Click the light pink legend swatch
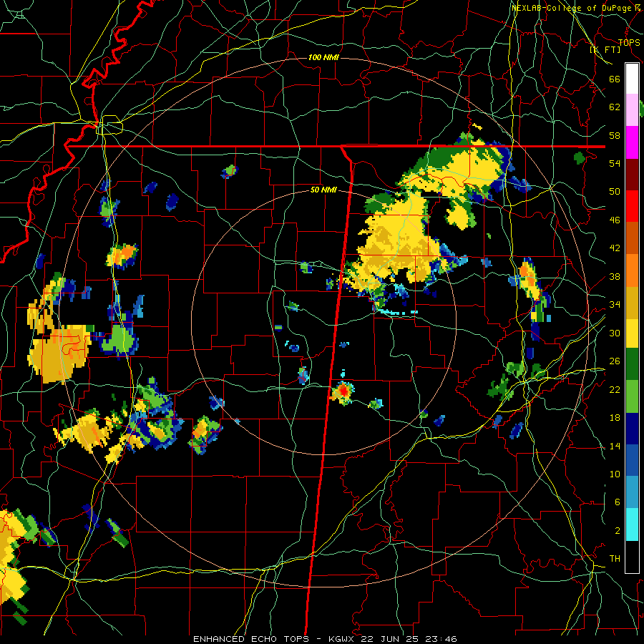This screenshot has height=644, width=644. coord(632,109)
